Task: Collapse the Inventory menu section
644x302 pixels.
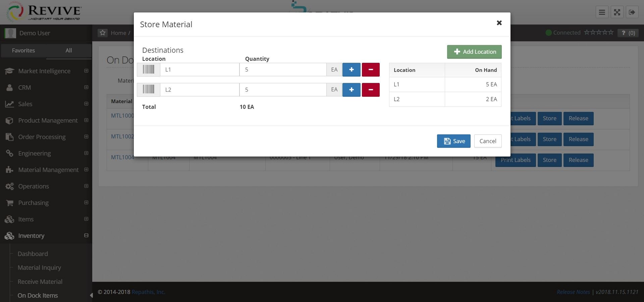Action: click(x=86, y=235)
